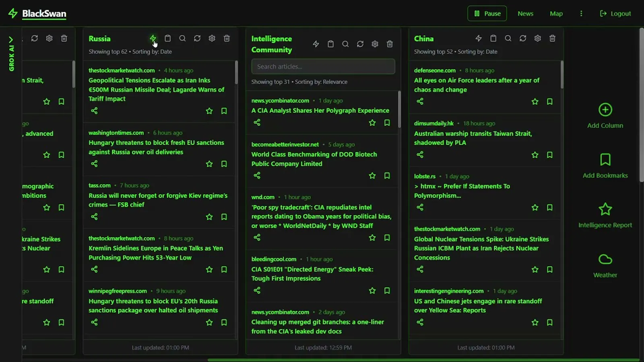The height and width of the screenshot is (362, 644).
Task: Click the Add Bookmarks icon
Action: 605,160
